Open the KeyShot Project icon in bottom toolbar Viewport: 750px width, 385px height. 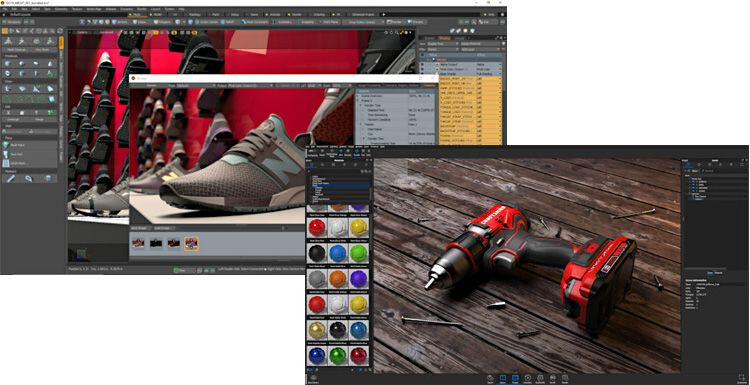coord(515,378)
